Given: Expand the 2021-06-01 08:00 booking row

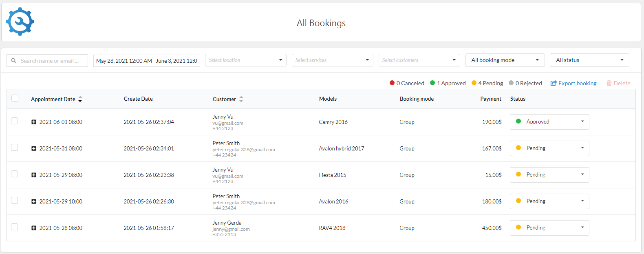Looking at the screenshot, I should 34,122.
